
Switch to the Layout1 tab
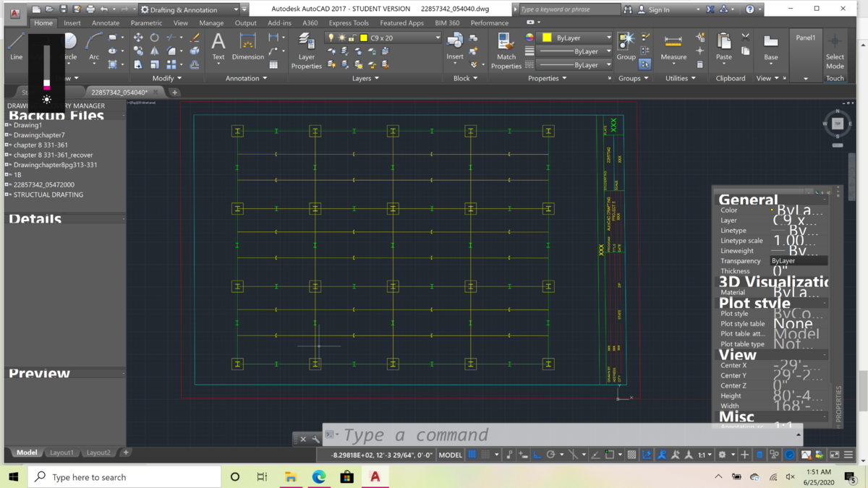pos(61,453)
